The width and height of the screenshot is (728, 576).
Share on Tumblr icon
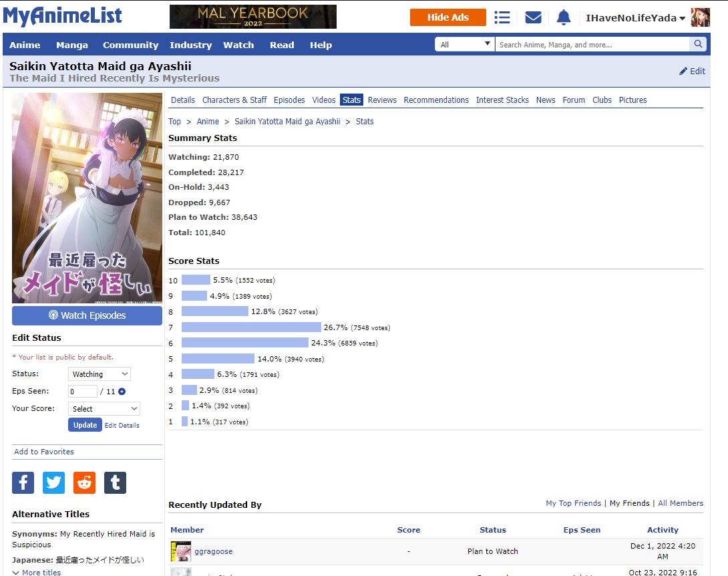[x=115, y=482]
